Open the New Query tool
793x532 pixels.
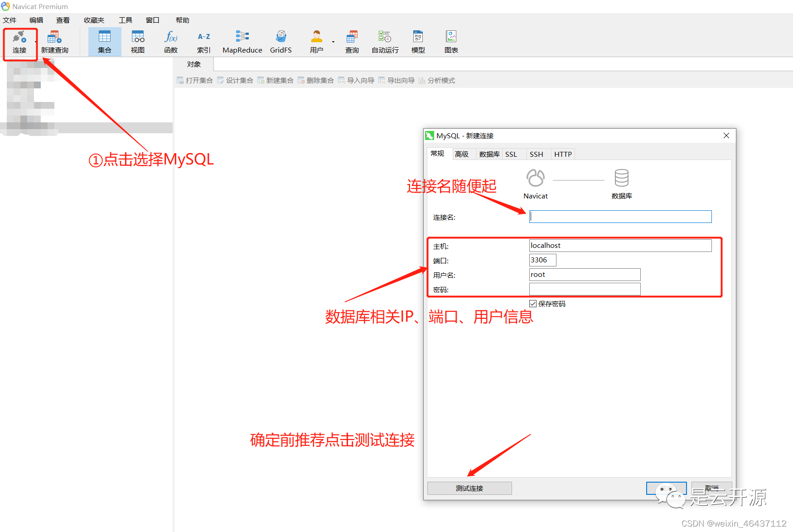coord(54,42)
